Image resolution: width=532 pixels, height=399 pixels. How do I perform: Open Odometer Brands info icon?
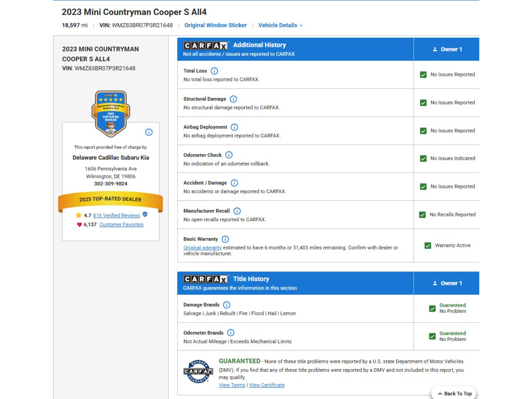point(231,333)
